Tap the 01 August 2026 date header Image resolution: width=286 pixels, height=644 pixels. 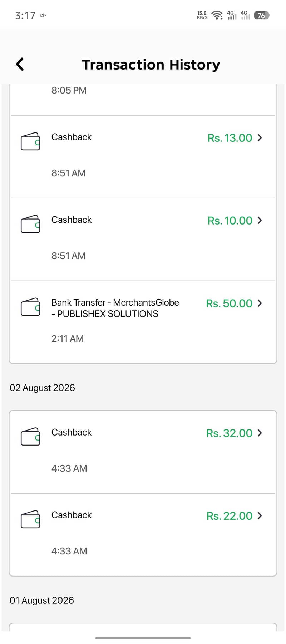(x=41, y=600)
